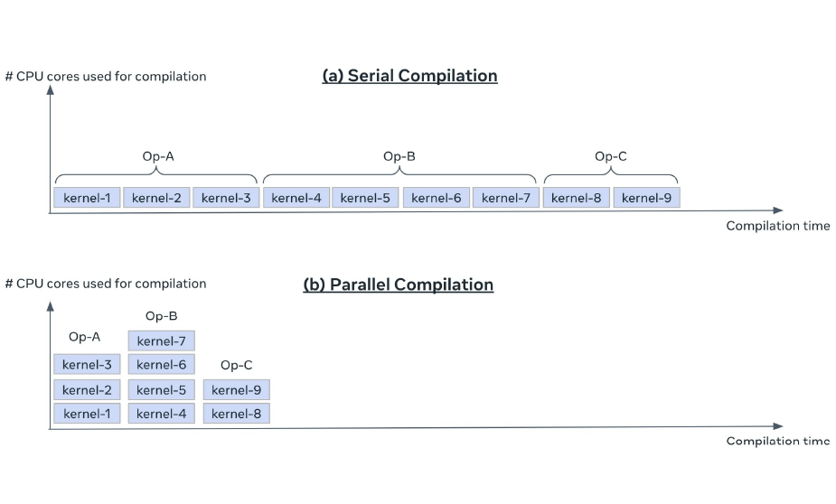The width and height of the screenshot is (836, 504).
Task: Click the parallel diagram's "# CPU cores" axis label
Action: pyautogui.click(x=106, y=284)
